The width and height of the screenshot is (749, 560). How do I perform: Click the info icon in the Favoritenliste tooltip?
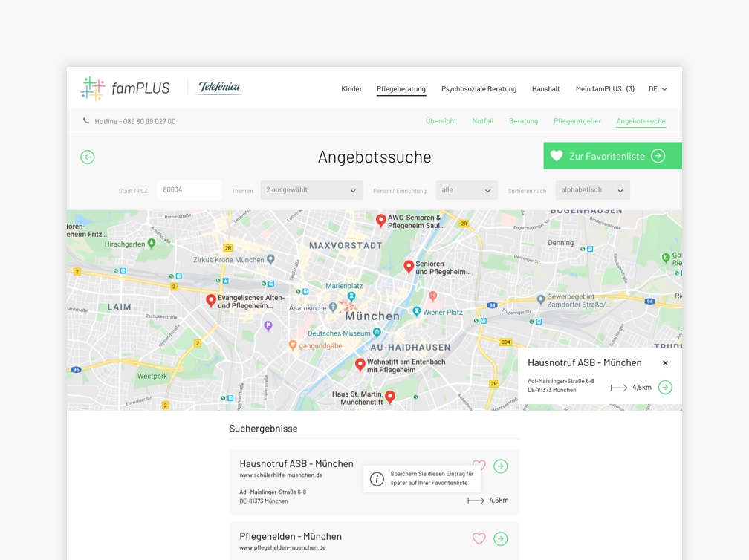pyautogui.click(x=378, y=478)
